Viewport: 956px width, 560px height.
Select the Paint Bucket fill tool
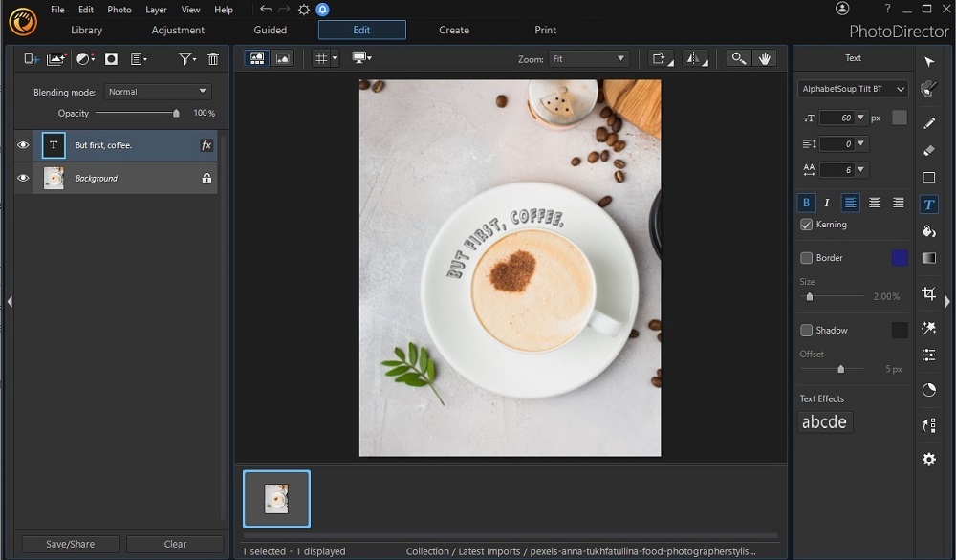coord(928,230)
